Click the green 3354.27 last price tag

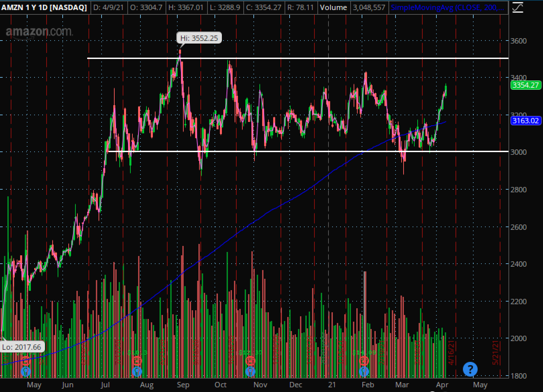(x=526, y=85)
